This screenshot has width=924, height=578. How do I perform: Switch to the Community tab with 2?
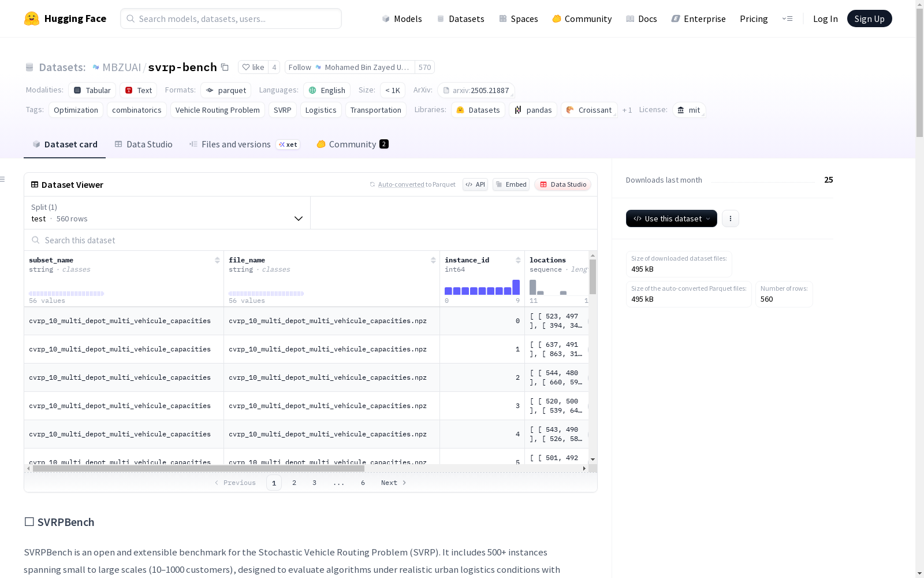click(x=352, y=144)
